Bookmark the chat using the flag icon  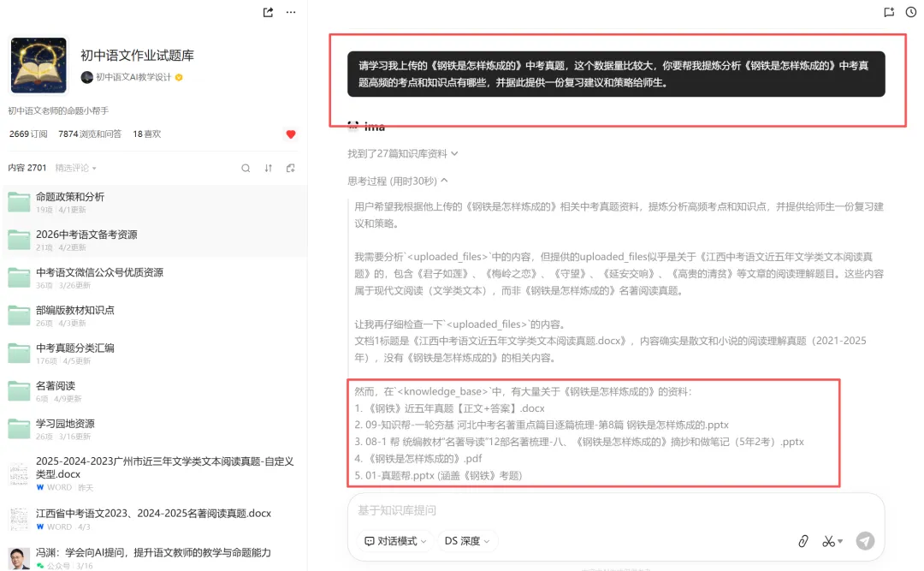click(887, 12)
